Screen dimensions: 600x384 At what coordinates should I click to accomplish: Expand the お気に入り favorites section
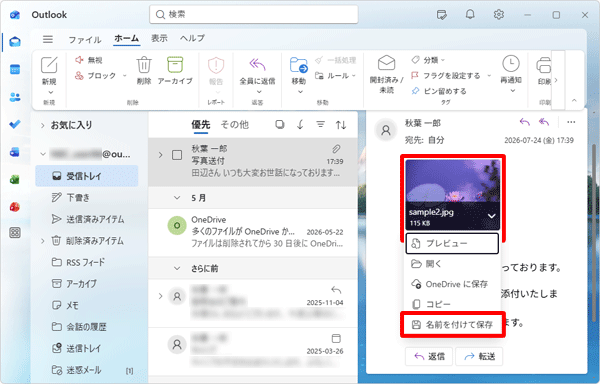(x=42, y=125)
